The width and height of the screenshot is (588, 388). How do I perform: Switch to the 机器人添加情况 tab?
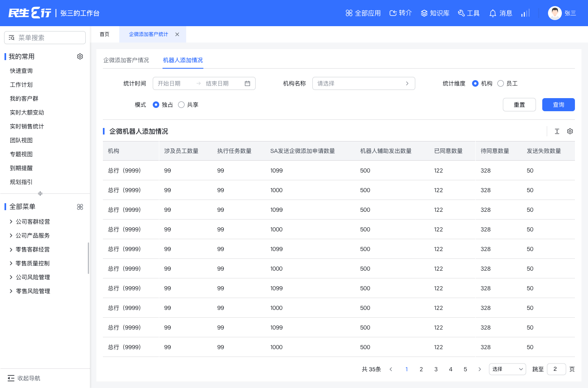[x=183, y=60]
